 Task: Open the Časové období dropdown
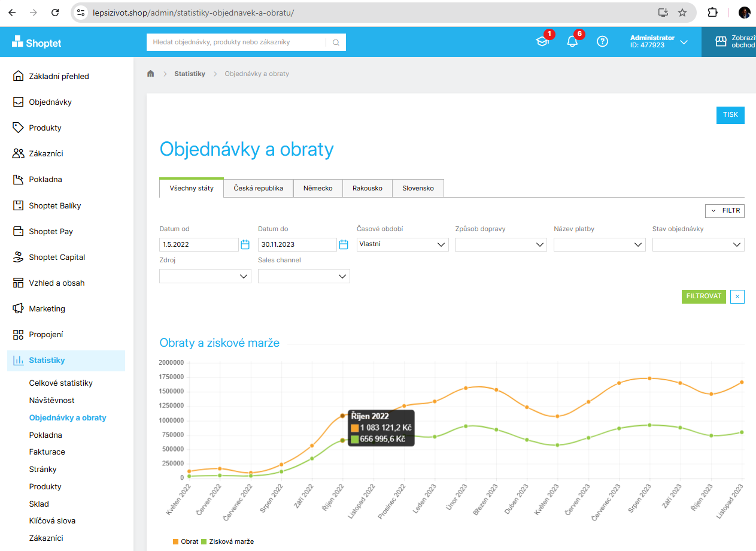[x=402, y=244]
